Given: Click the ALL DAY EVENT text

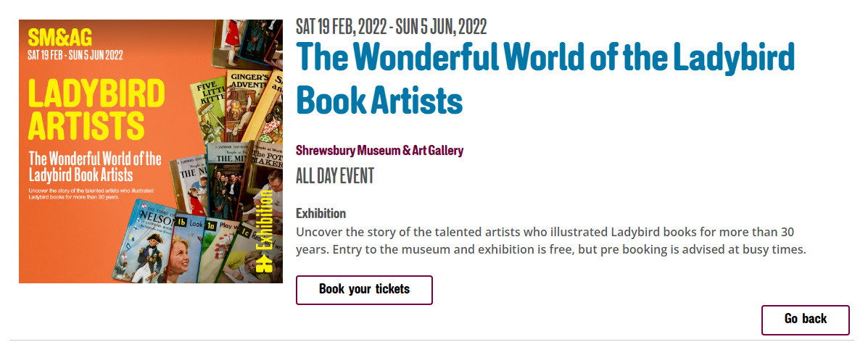Looking at the screenshot, I should (334, 176).
